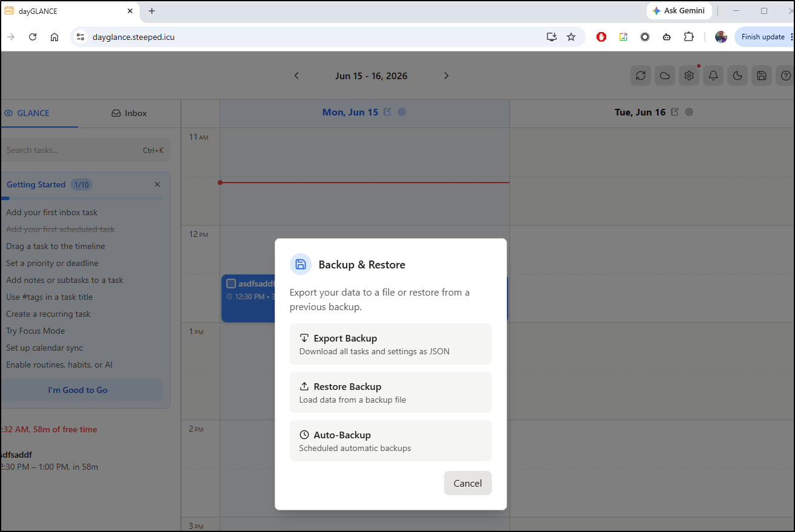Bookmark this page with the star icon
Viewport: 795px width, 532px height.
[x=571, y=37]
